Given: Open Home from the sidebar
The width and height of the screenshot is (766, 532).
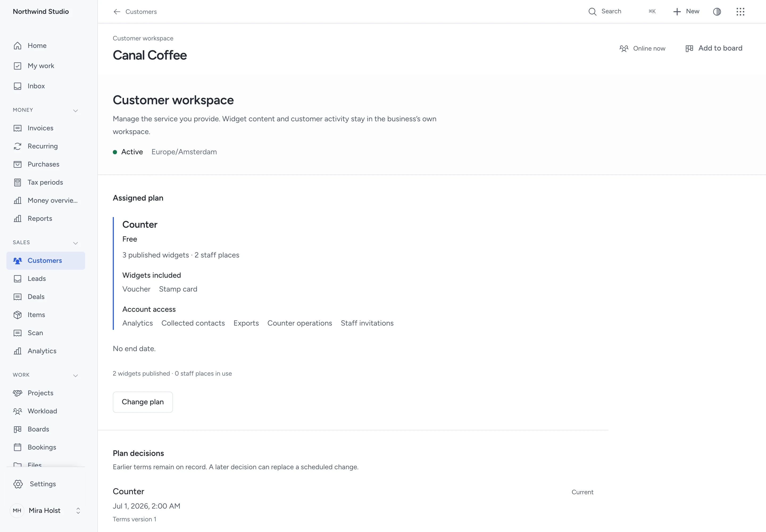Looking at the screenshot, I should 46,46.
